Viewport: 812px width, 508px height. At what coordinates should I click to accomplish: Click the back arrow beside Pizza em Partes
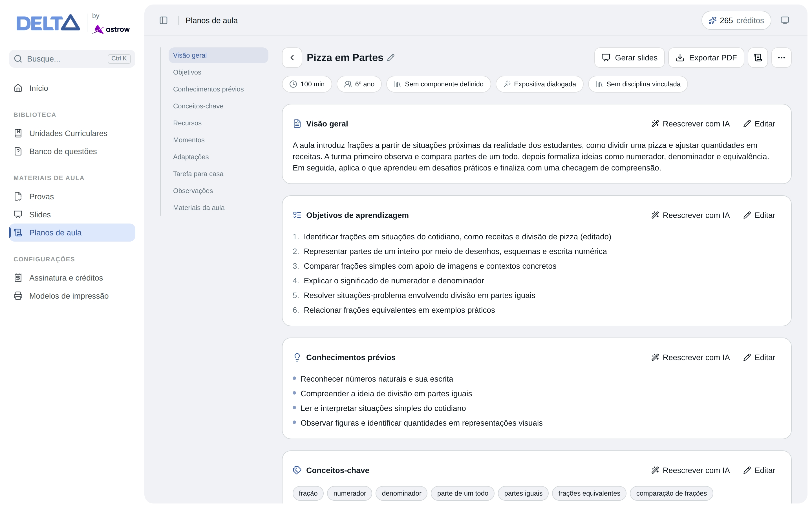(292, 58)
